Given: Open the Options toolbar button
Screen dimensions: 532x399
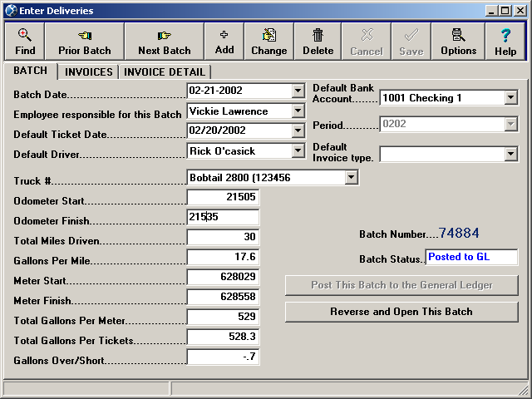Looking at the screenshot, I should pyautogui.click(x=458, y=42).
